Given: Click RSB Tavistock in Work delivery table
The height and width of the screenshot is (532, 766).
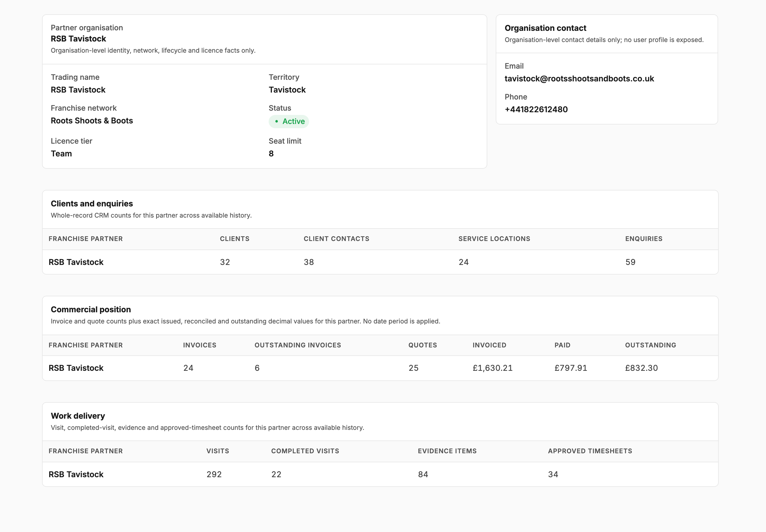Looking at the screenshot, I should [76, 474].
